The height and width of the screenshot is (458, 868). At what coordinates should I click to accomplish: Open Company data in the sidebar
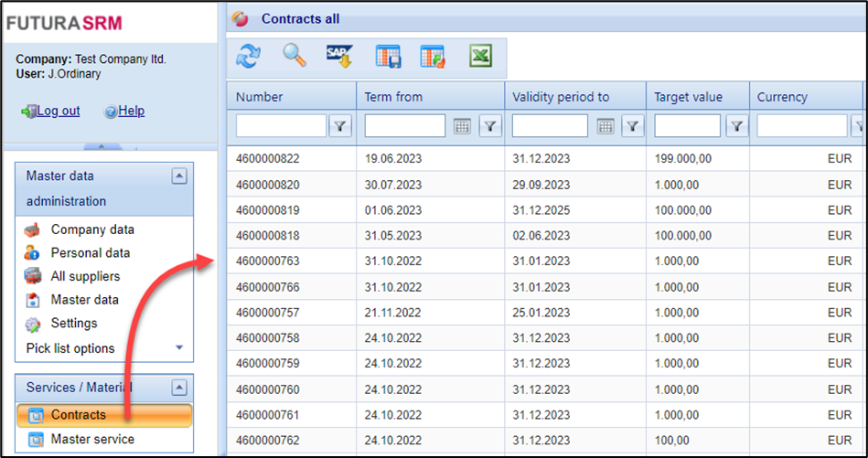coord(92,229)
